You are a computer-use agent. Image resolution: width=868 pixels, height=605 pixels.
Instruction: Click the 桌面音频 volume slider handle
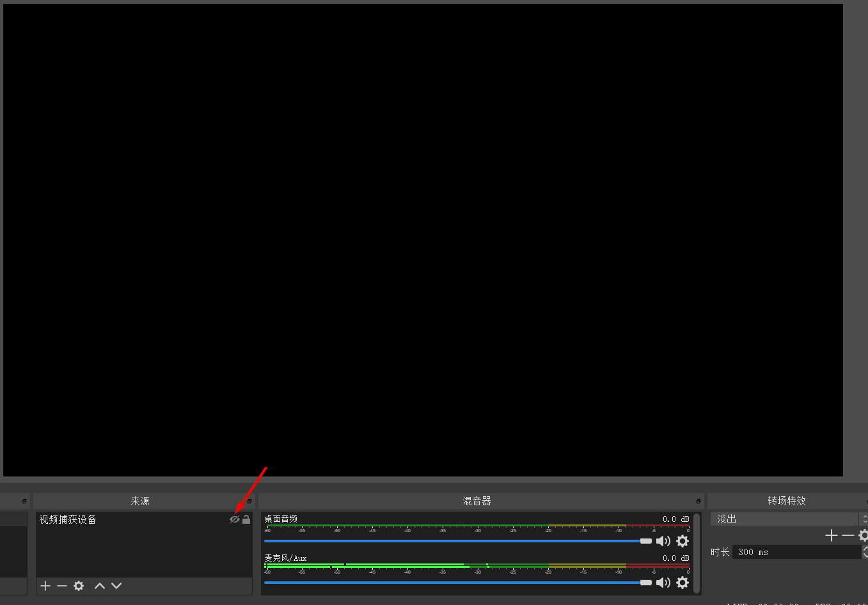646,541
